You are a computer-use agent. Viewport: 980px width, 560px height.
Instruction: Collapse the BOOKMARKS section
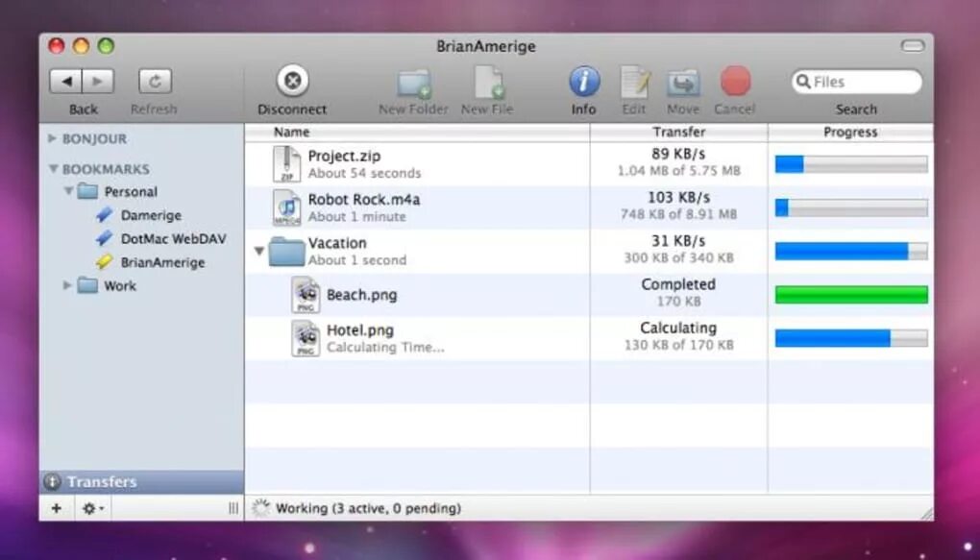[54, 169]
